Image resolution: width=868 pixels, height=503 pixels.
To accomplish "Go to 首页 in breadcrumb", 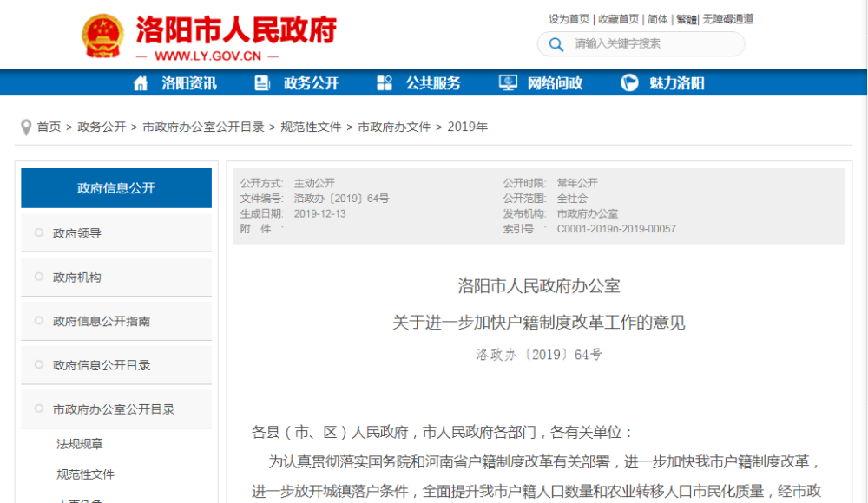I will click(49, 127).
